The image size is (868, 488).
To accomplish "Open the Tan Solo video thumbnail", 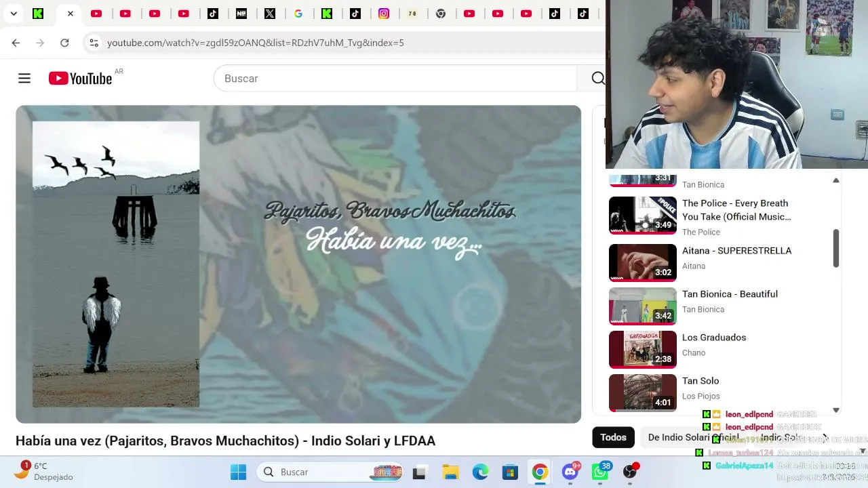I will [643, 392].
